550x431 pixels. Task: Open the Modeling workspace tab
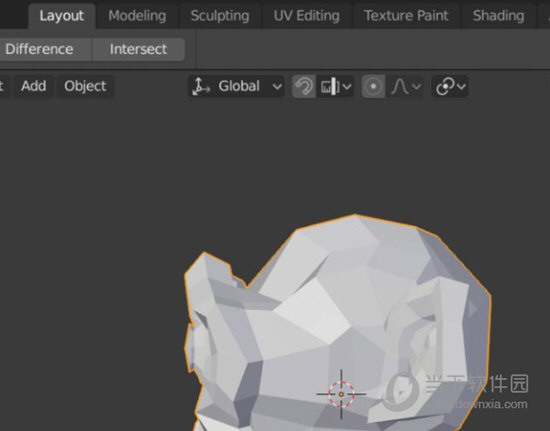coord(137,16)
